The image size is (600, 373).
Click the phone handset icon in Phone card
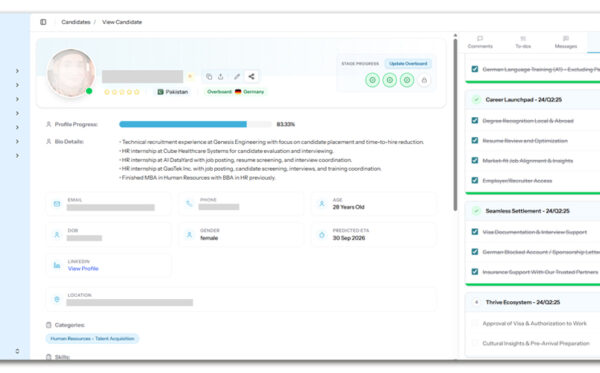(x=189, y=204)
